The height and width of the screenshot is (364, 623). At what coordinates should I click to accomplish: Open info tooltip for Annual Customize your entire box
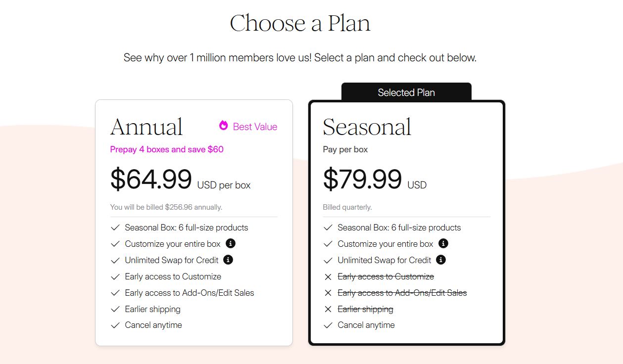pyautogui.click(x=231, y=243)
